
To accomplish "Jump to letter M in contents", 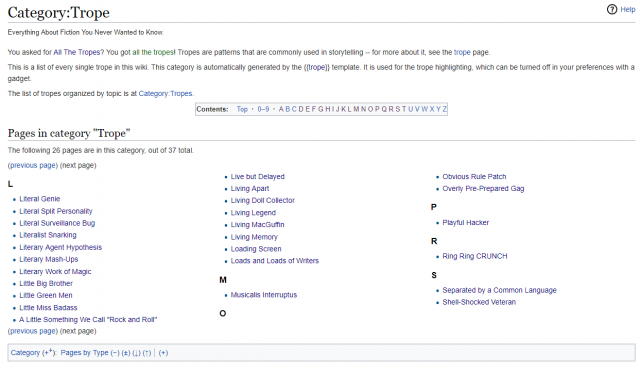I will (x=356, y=109).
